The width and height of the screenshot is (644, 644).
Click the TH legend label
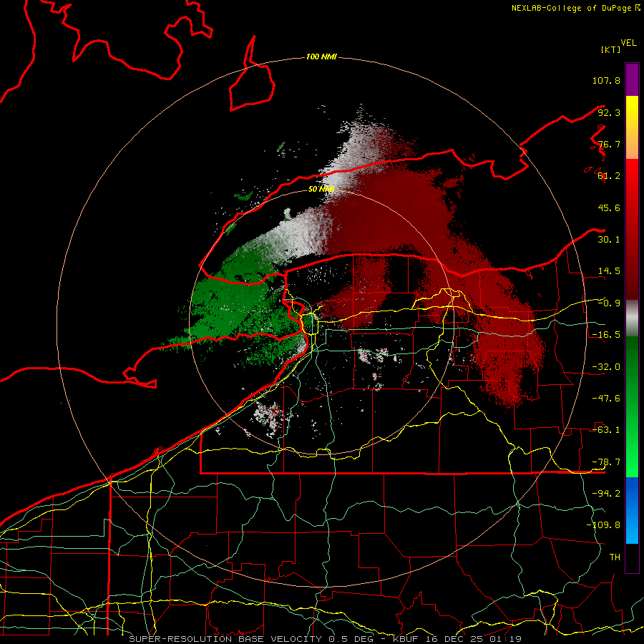tap(615, 557)
